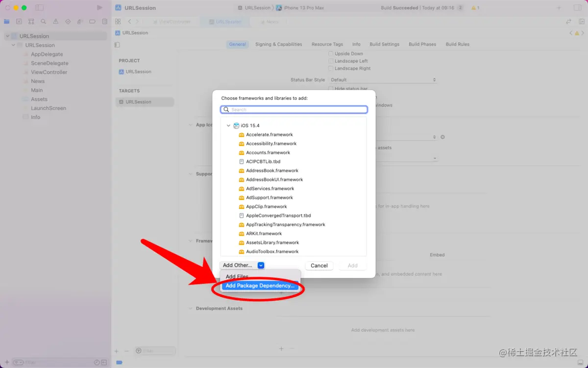This screenshot has width=588, height=368.
Task: Click the Add button in dialog
Action: [x=352, y=265]
